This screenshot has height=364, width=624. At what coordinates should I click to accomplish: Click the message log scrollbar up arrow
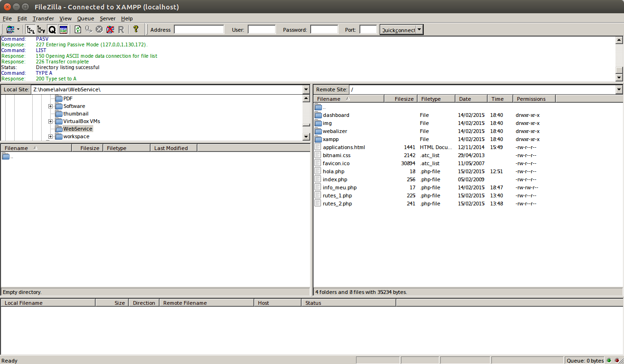619,40
